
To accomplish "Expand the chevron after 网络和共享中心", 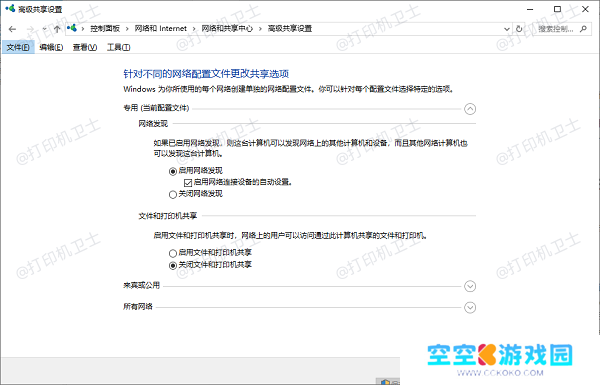I will point(260,29).
